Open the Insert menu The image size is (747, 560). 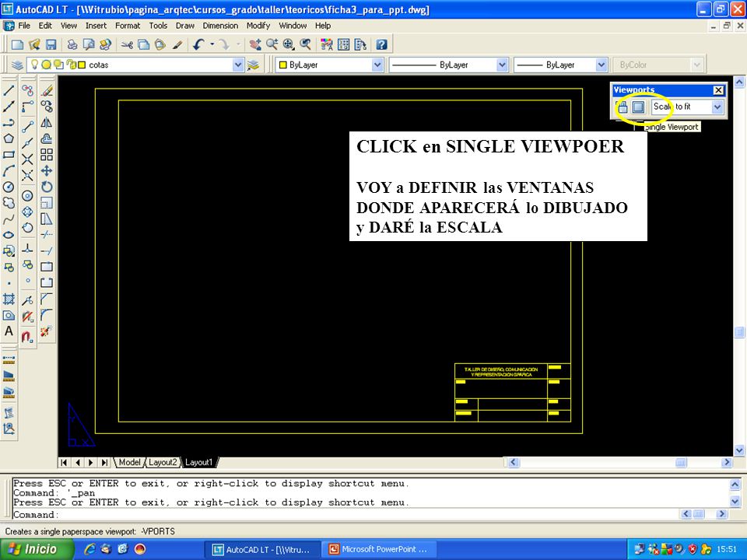click(x=96, y=26)
